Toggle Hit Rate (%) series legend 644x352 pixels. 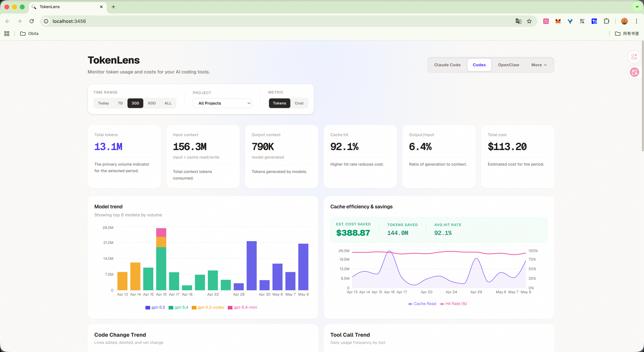(x=453, y=304)
